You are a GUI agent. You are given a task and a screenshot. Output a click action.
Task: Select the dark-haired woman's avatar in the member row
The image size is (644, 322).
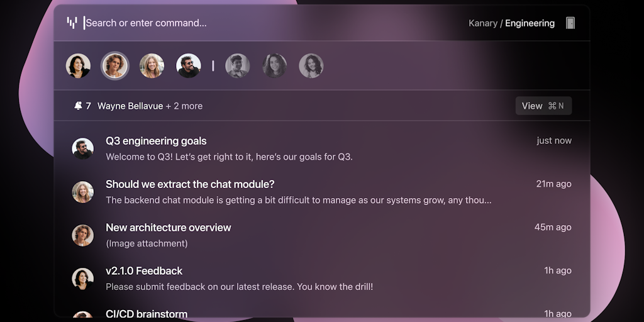(78, 65)
